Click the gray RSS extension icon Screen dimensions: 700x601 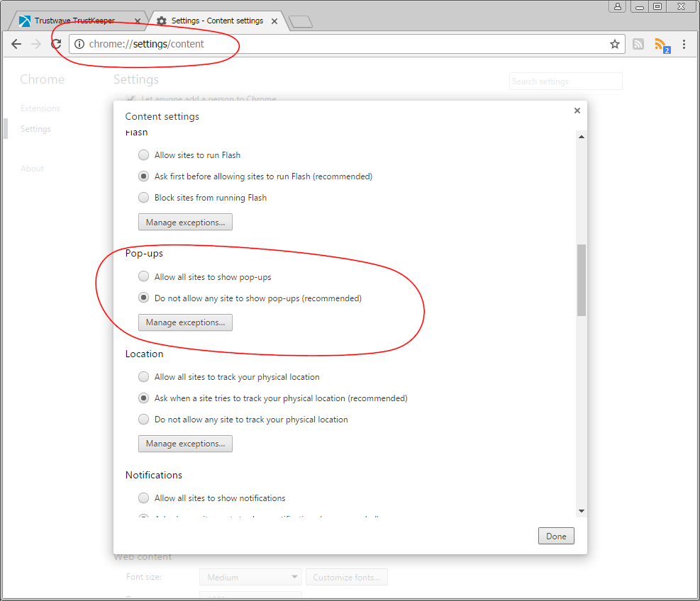click(x=638, y=44)
